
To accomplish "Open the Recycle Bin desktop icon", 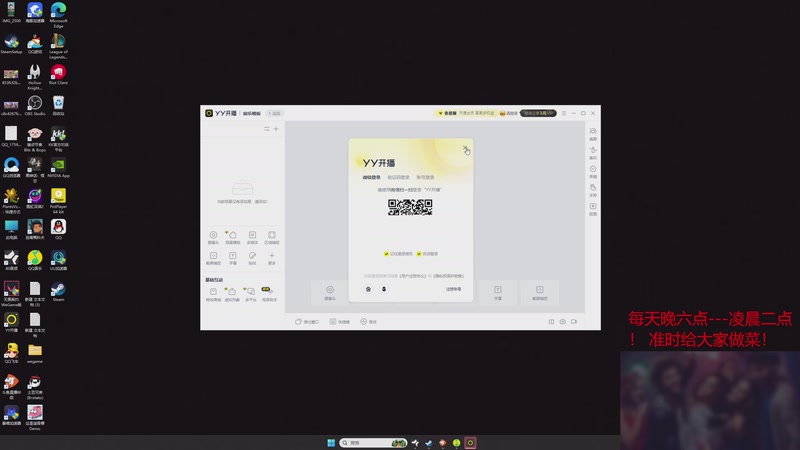I will 58,106.
